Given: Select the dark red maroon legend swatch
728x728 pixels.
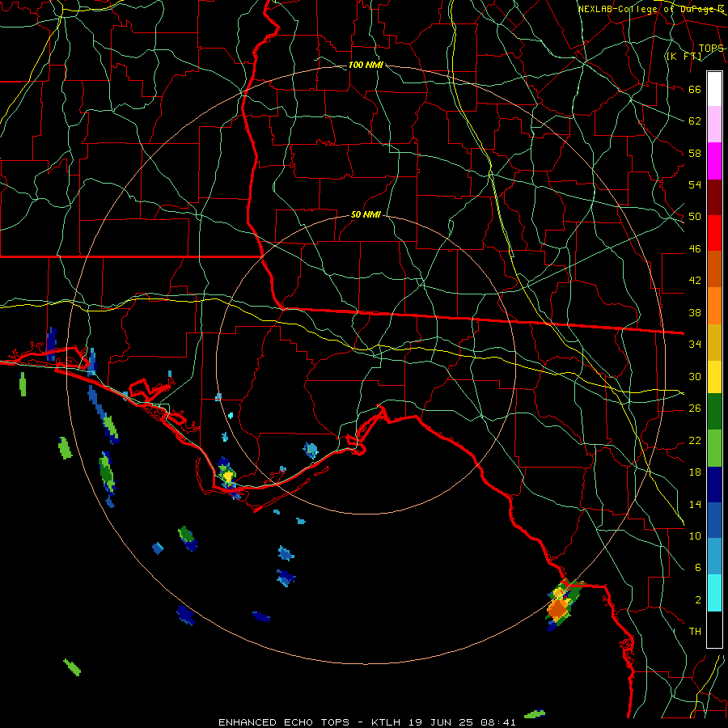Looking at the screenshot, I should click(714, 197).
